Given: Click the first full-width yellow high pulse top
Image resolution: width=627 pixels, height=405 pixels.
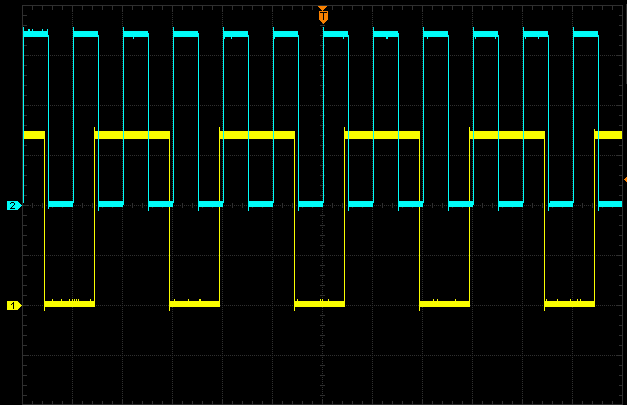Looking at the screenshot, I should click(132, 134).
